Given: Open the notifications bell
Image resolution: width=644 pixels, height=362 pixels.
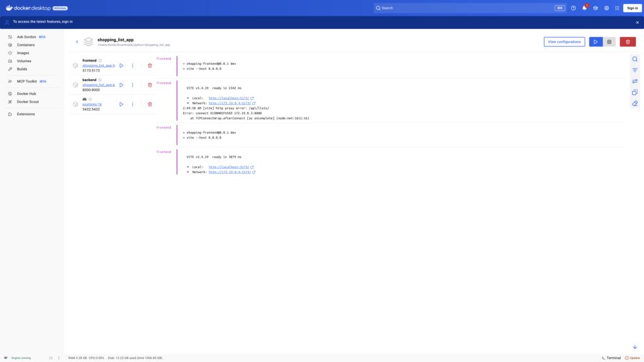Looking at the screenshot, I should pos(584,8).
